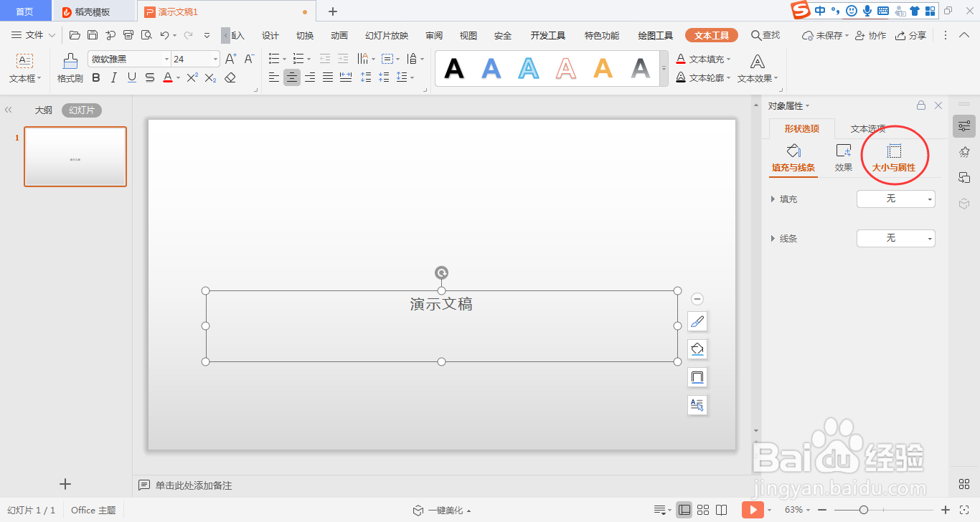Open 文本轮廓 dropdown

point(705,77)
